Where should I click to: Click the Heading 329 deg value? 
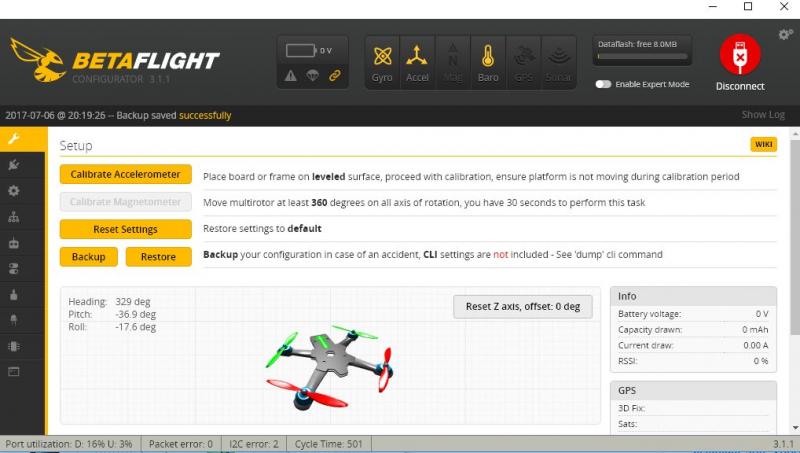[133, 301]
